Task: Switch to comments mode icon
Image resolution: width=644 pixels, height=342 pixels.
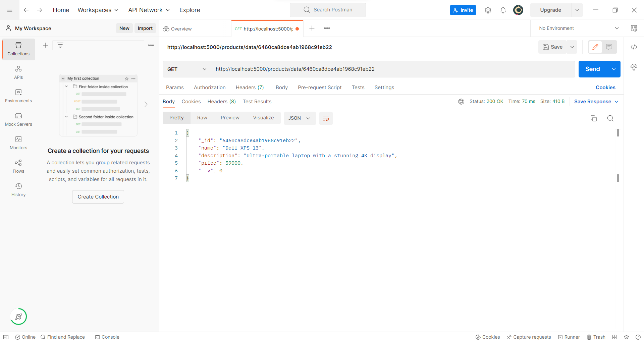Action: [609, 47]
